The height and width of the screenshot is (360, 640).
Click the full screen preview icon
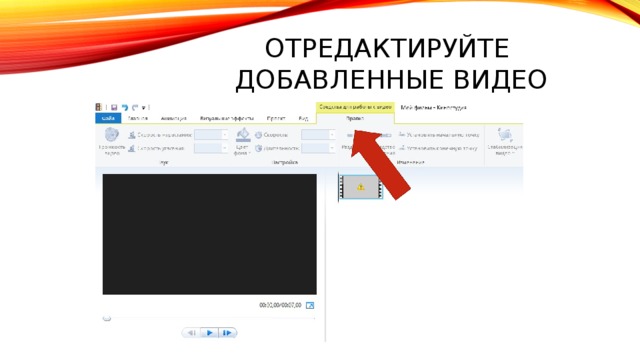coord(310,305)
